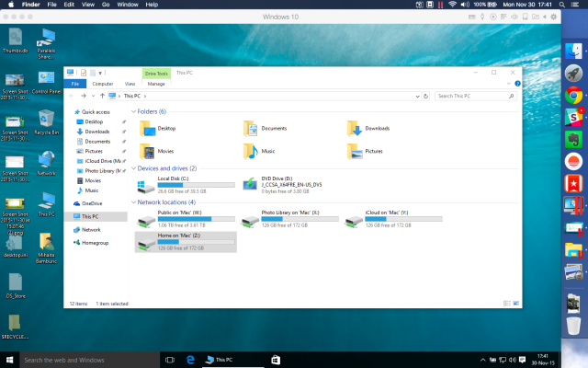
Task: Click the This PC breadcrumb in address bar
Action: coord(132,96)
